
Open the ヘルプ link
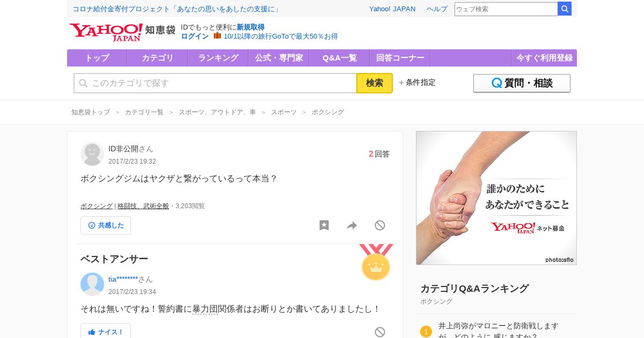click(x=437, y=9)
